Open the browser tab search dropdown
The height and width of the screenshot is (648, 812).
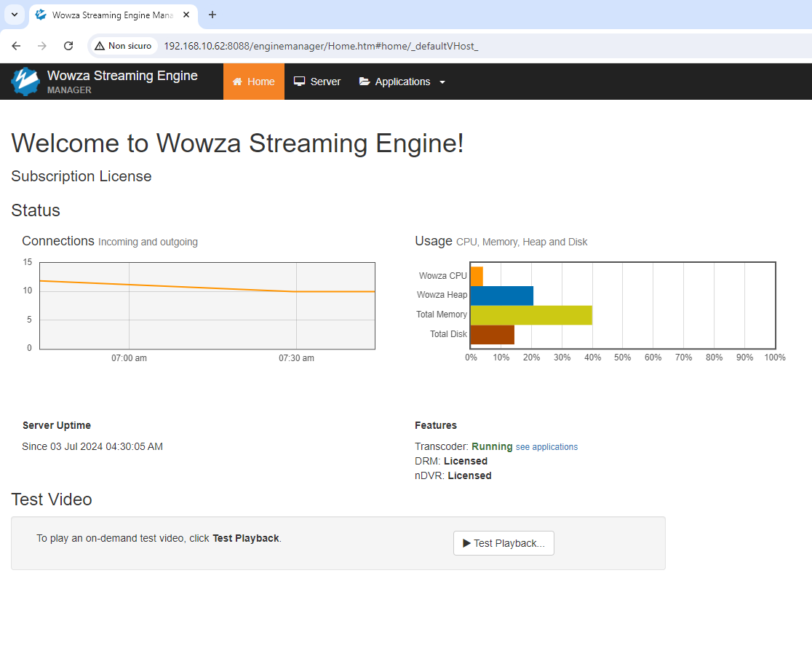click(14, 15)
